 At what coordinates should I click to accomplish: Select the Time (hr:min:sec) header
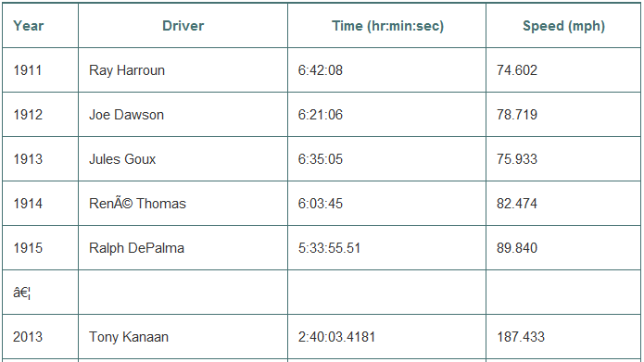387,26
